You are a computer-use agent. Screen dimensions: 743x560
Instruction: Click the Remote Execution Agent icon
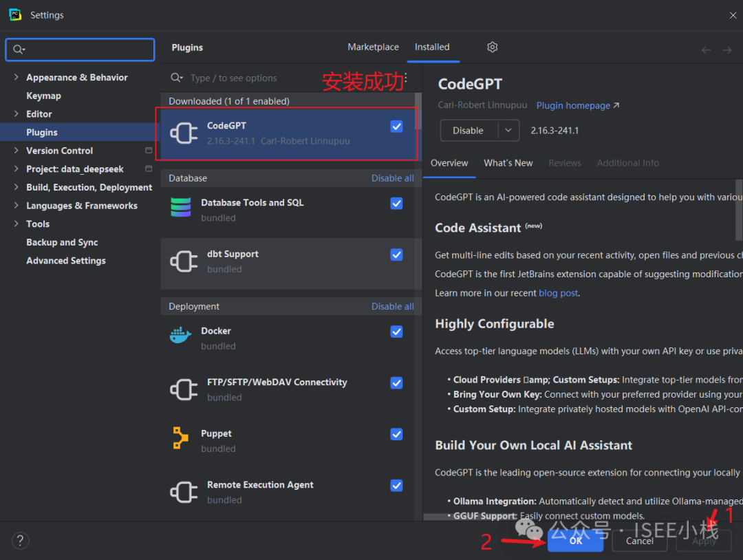click(184, 492)
